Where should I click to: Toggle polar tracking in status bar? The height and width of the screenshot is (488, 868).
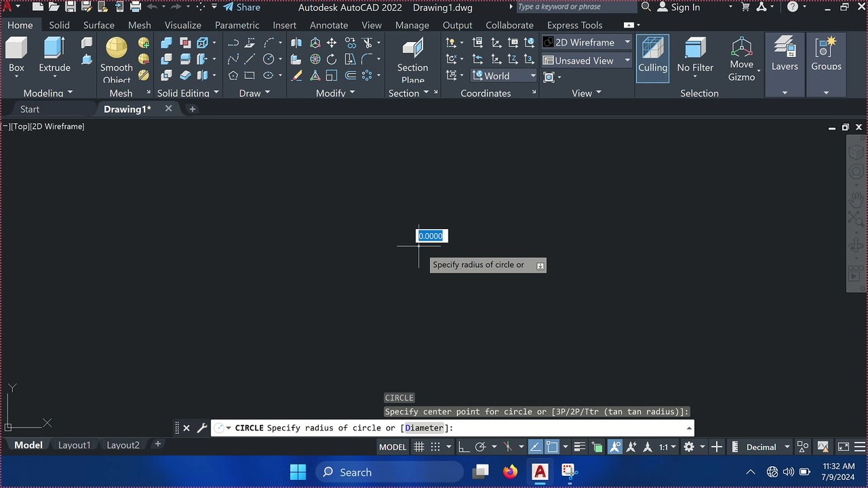coord(481,447)
